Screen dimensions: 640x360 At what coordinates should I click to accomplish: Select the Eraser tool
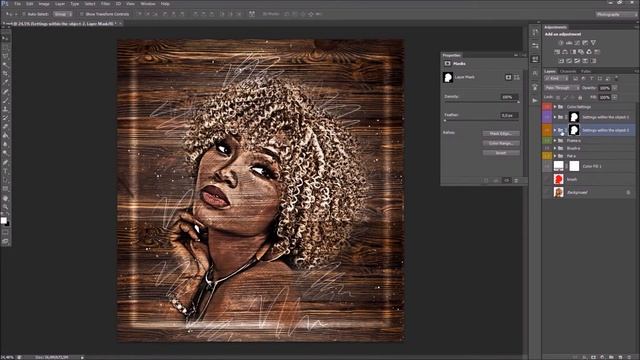(x=5, y=127)
